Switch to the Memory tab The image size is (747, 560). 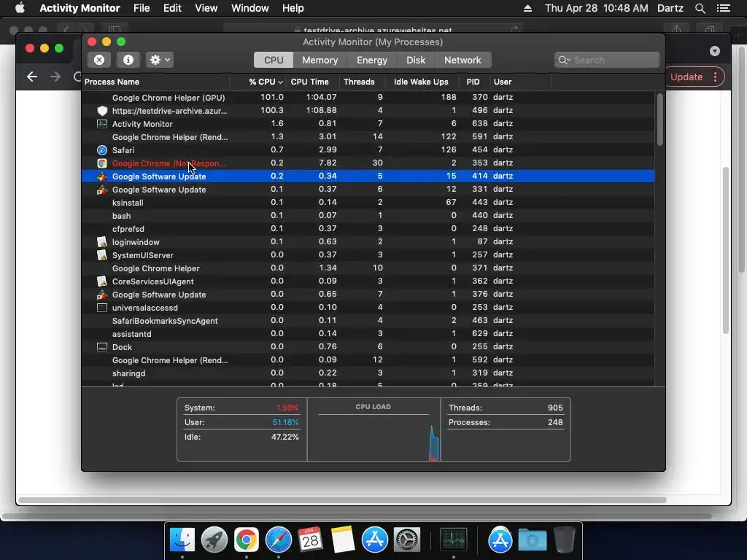pyautogui.click(x=320, y=60)
